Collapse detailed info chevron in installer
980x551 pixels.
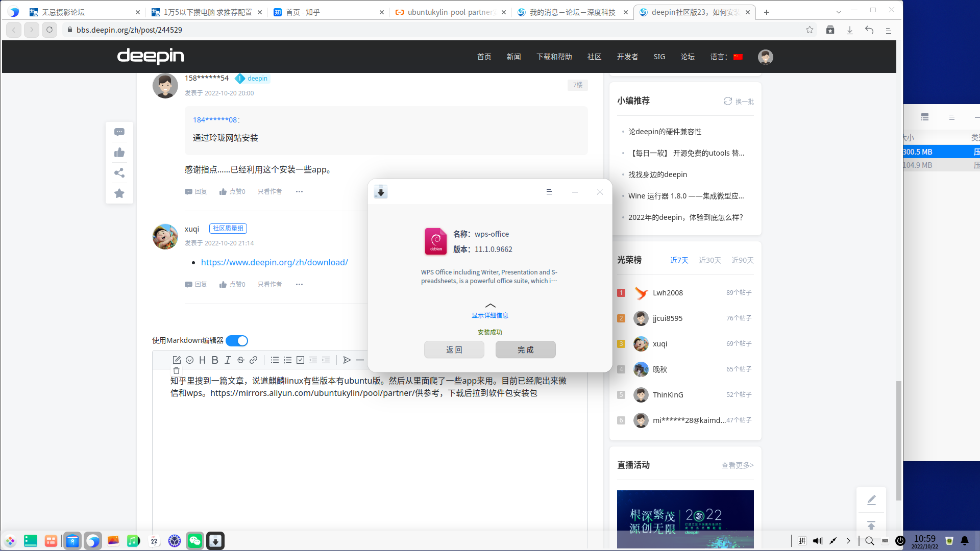490,306
